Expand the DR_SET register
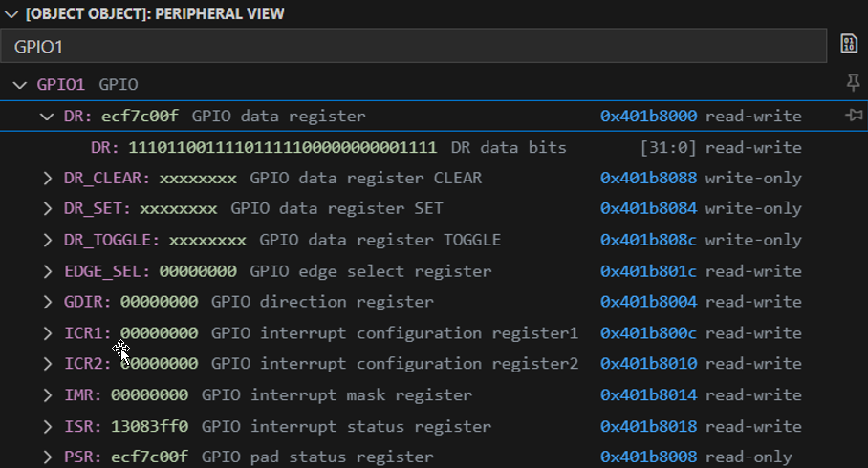 click(x=48, y=209)
